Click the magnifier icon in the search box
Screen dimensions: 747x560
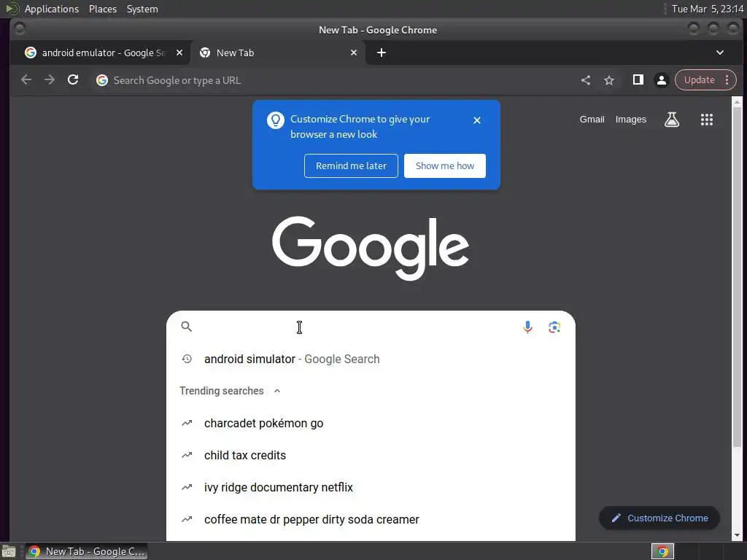(186, 327)
